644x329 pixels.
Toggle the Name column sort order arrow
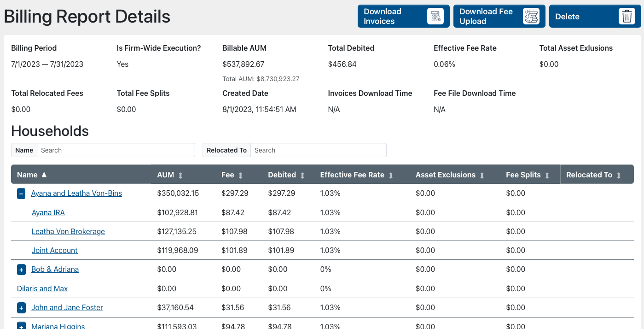tap(43, 175)
